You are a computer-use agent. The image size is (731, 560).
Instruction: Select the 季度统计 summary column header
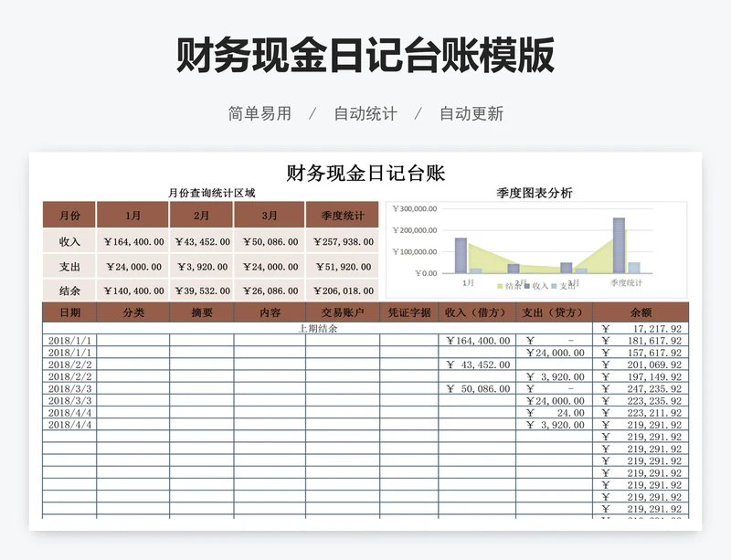342,215
